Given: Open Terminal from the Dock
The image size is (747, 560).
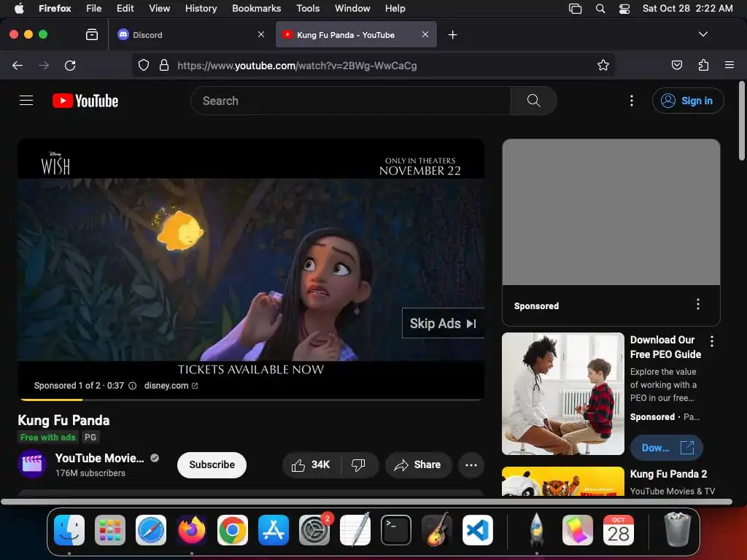Looking at the screenshot, I should click(396, 530).
